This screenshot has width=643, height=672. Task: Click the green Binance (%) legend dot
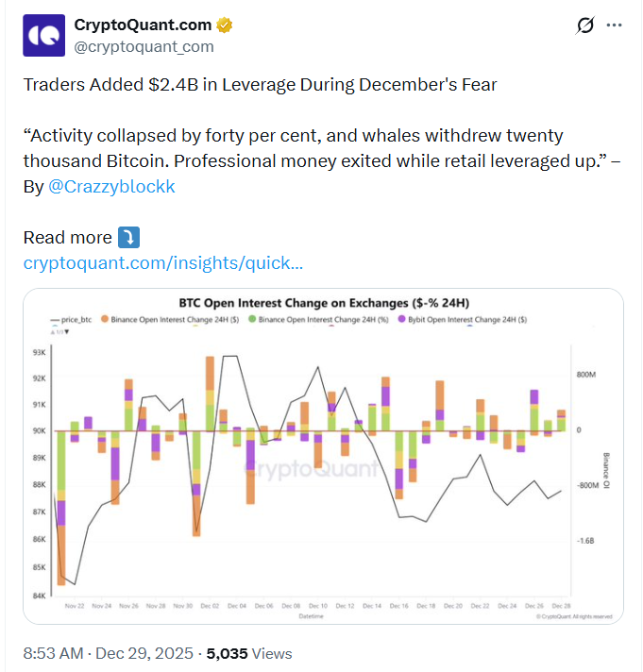click(x=251, y=321)
